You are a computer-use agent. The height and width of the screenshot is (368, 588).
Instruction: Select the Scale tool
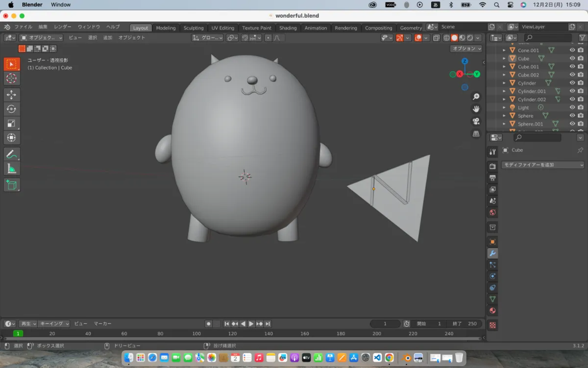tap(11, 123)
